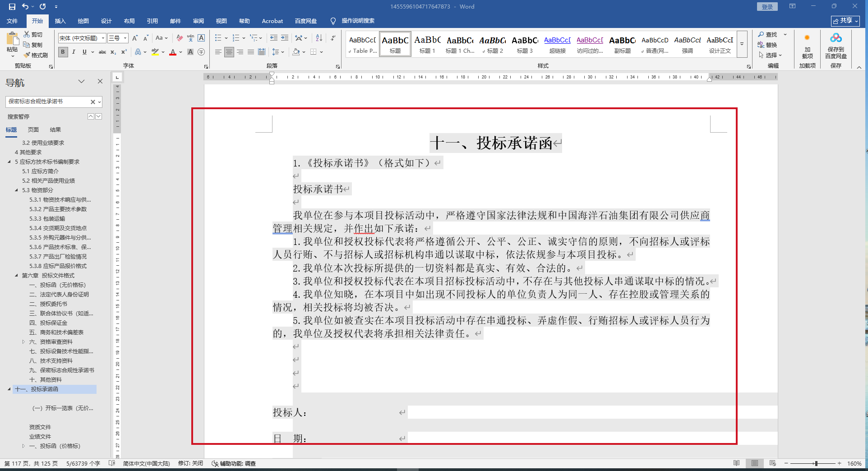Expand the bullet list dropdown arrow

pyautogui.click(x=226, y=38)
